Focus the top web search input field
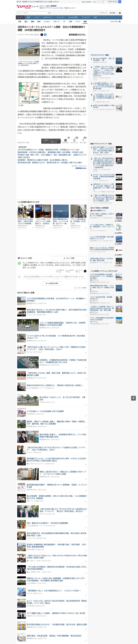 click(102, 2)
